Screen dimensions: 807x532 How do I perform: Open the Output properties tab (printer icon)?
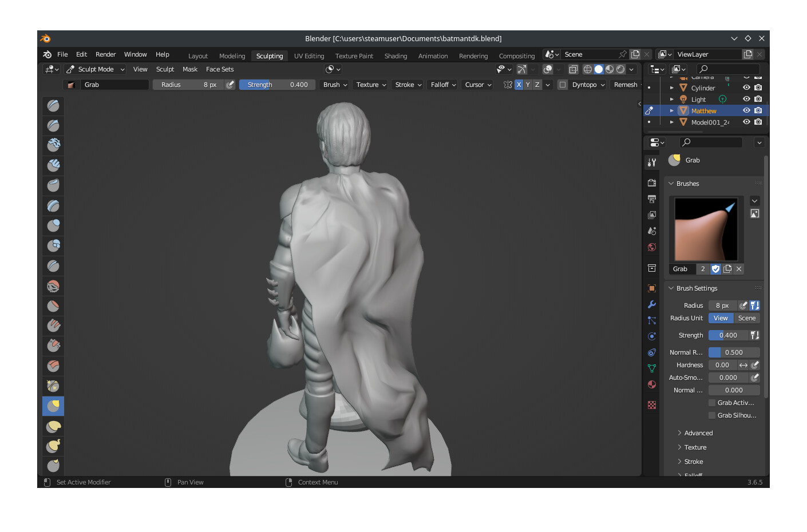[652, 198]
